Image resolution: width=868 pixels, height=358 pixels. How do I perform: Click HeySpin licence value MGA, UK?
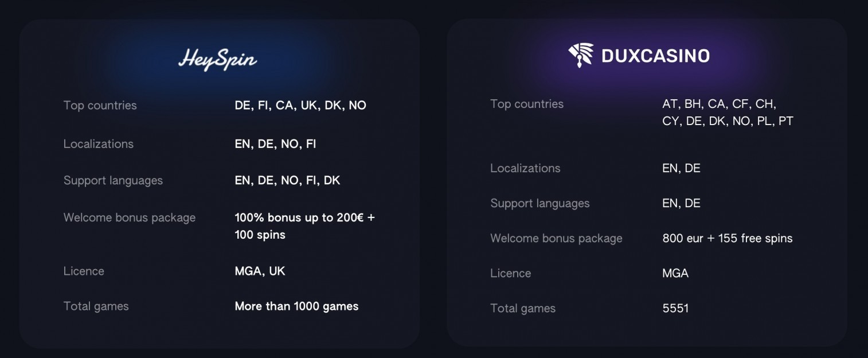pos(260,271)
